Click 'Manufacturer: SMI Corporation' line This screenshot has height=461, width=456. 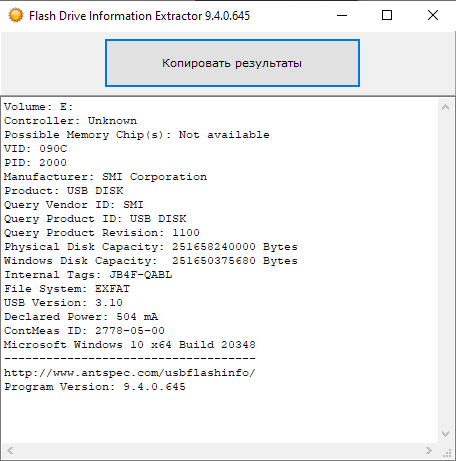tap(105, 177)
